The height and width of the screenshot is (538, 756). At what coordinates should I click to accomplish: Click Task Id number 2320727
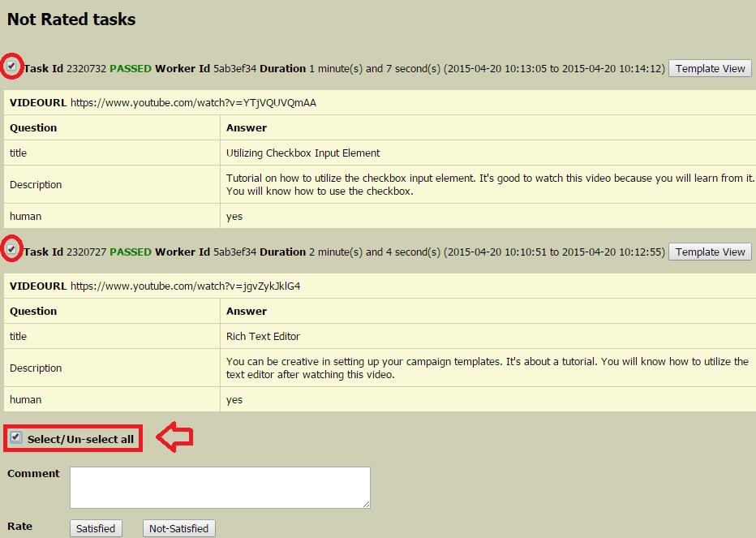pos(86,252)
